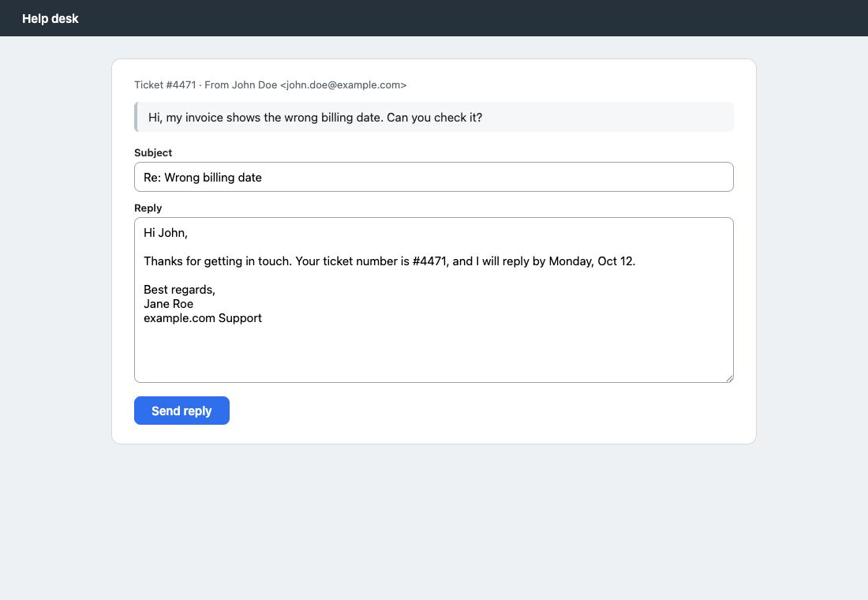
Task: Click the "Jane Roe" signature line
Action: click(x=168, y=304)
